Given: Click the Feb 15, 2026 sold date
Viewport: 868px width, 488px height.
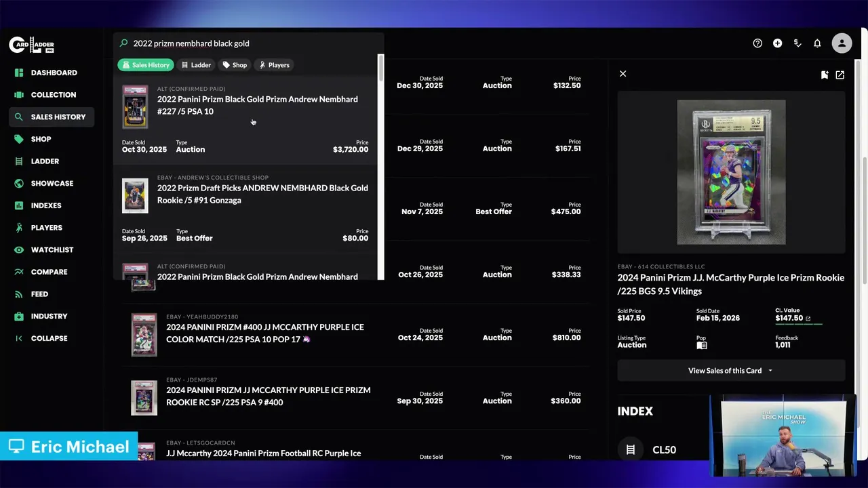Looking at the screenshot, I should click(717, 318).
